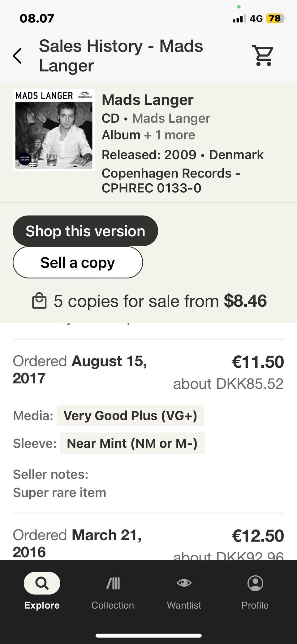Open 5 copies for sale listing

tap(160, 301)
